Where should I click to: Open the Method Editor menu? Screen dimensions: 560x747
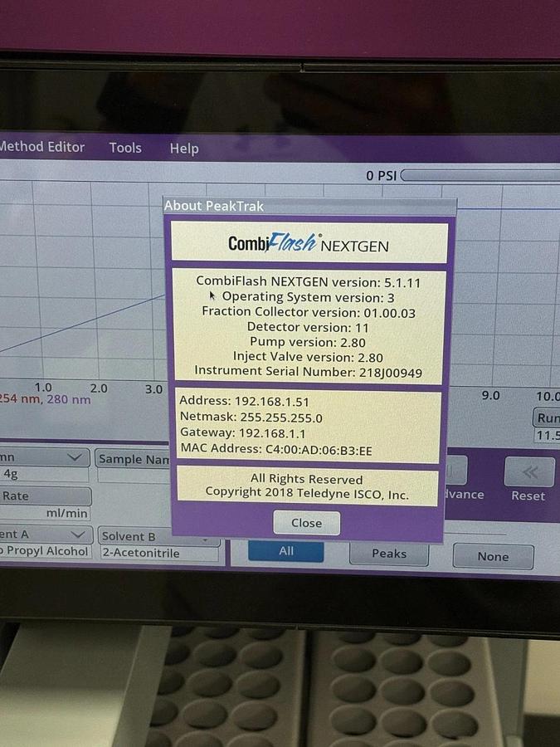42,147
